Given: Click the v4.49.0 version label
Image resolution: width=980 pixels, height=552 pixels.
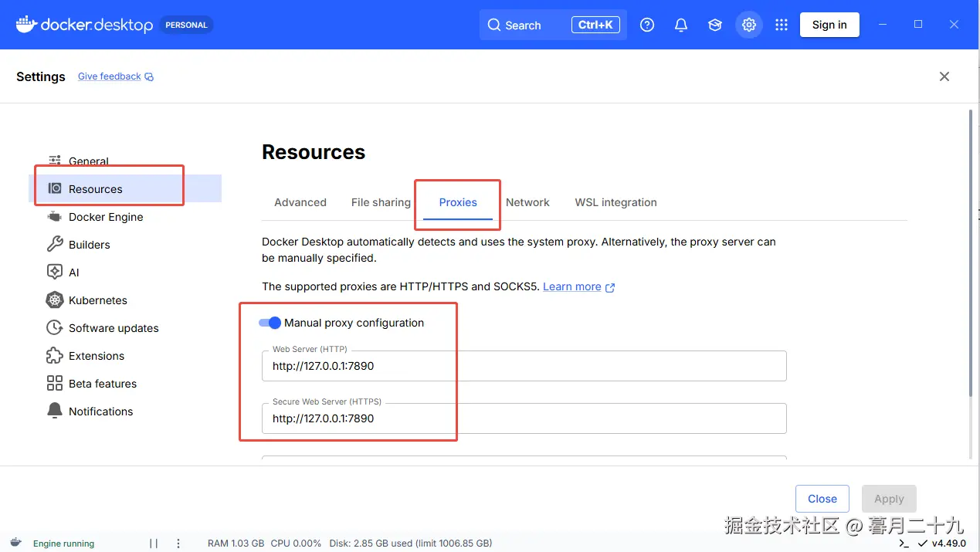Looking at the screenshot, I should [949, 544].
